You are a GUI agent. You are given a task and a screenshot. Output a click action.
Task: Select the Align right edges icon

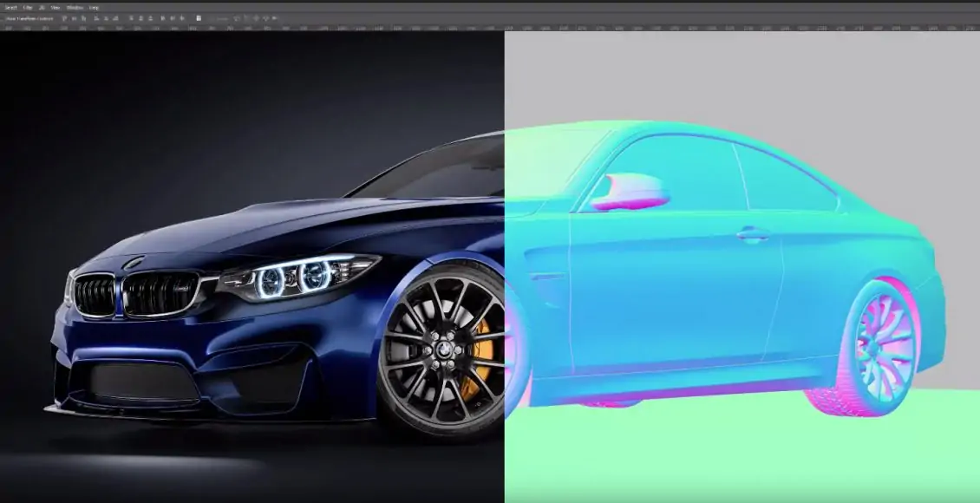[117, 17]
